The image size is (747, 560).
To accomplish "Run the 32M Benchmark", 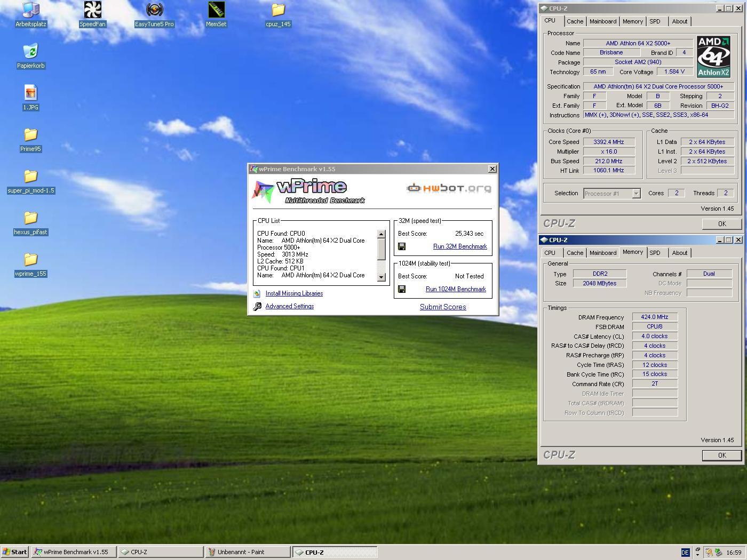I will click(460, 246).
